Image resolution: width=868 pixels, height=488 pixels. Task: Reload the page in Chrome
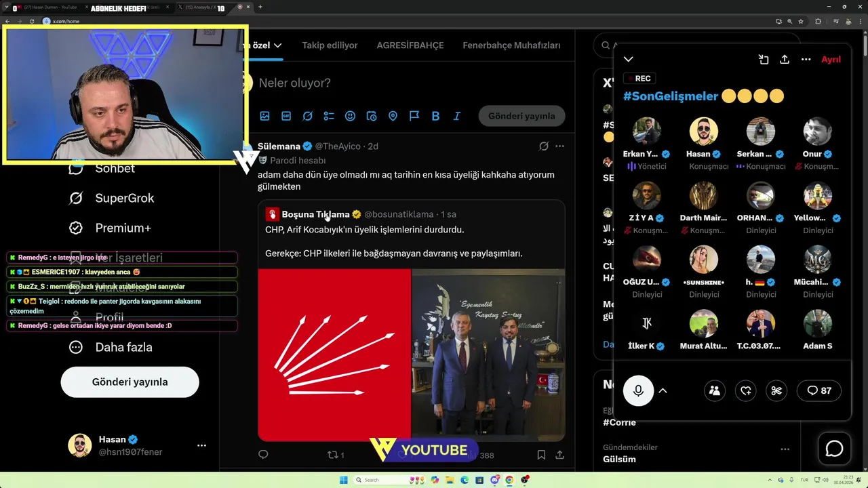pos(31,21)
